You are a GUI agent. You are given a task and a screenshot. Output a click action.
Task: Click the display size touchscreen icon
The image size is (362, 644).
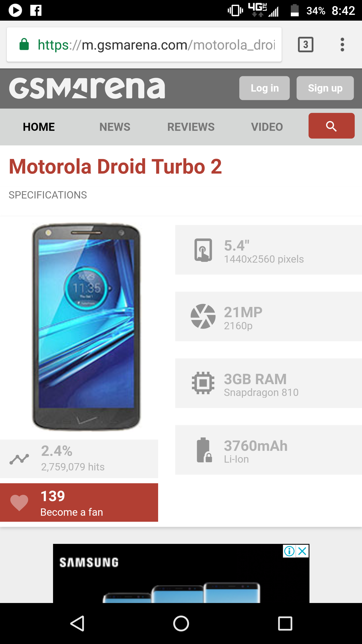coord(203,250)
